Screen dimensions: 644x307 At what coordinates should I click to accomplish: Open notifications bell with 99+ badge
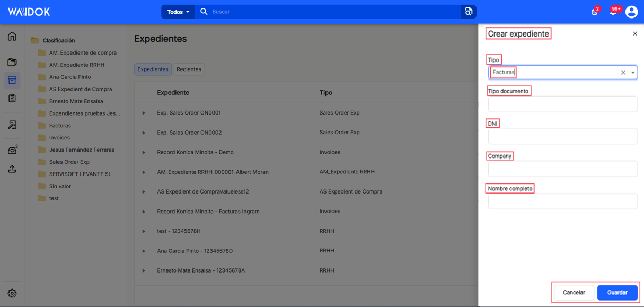[x=613, y=11]
